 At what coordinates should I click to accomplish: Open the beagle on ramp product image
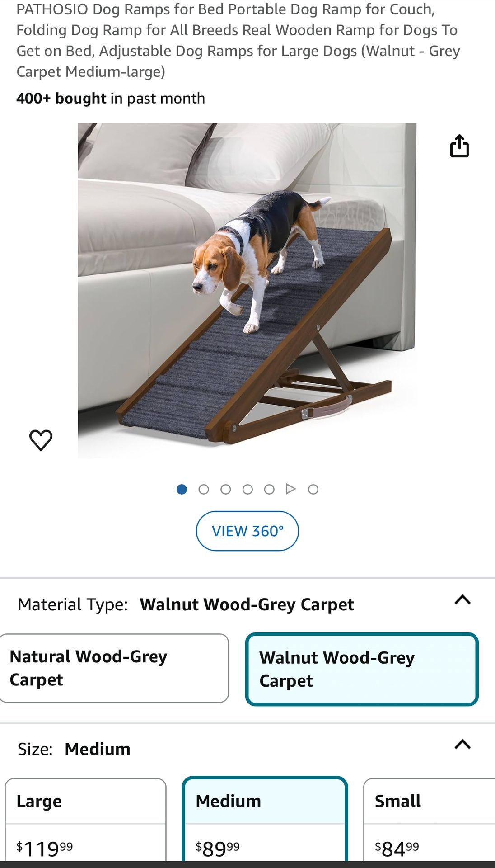tap(247, 291)
